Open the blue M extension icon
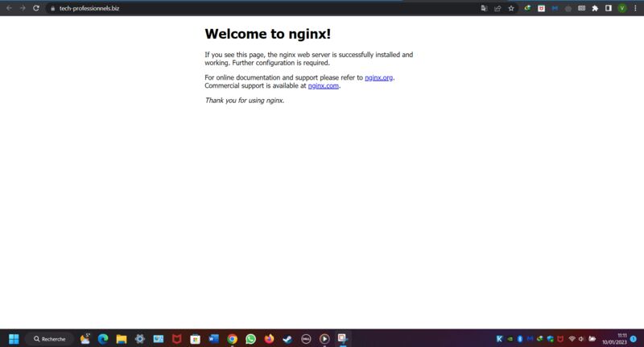644x347 pixels. (555, 8)
